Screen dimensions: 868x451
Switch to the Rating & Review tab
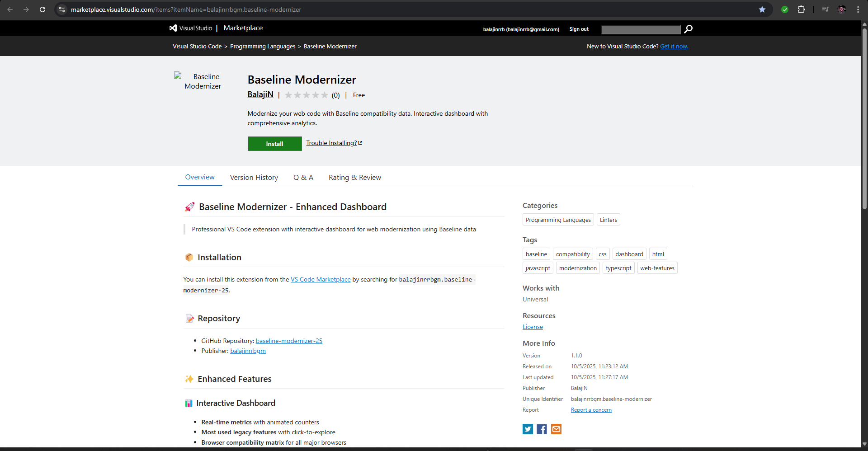(x=355, y=178)
